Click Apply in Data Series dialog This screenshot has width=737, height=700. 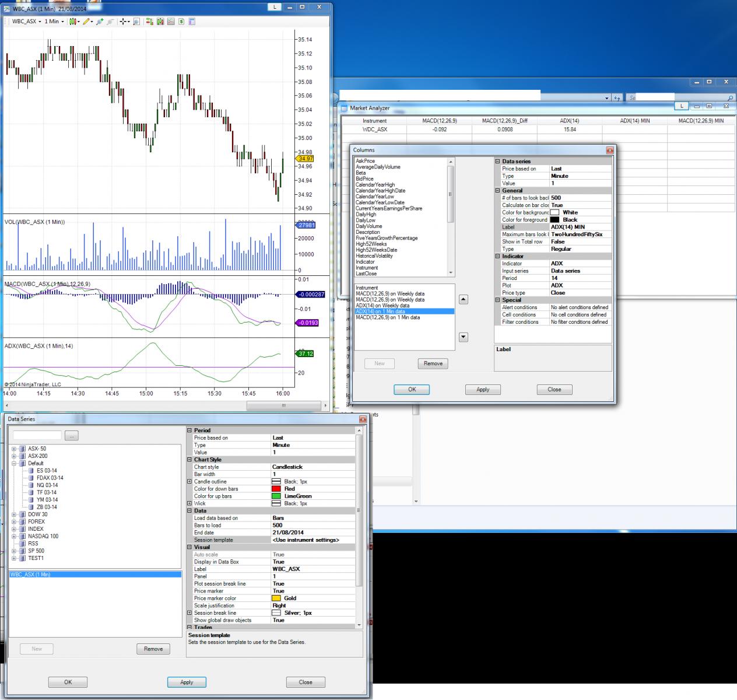[187, 682]
